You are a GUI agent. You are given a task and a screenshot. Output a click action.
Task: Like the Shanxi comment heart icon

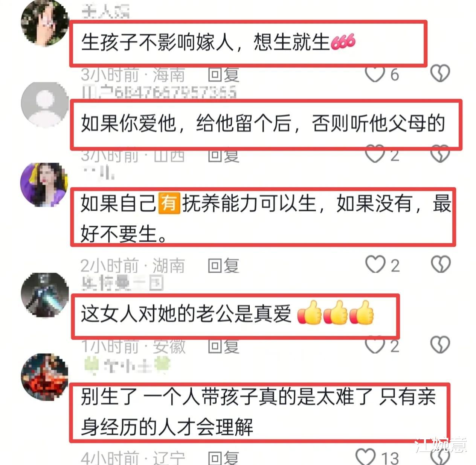pyautogui.click(x=375, y=154)
